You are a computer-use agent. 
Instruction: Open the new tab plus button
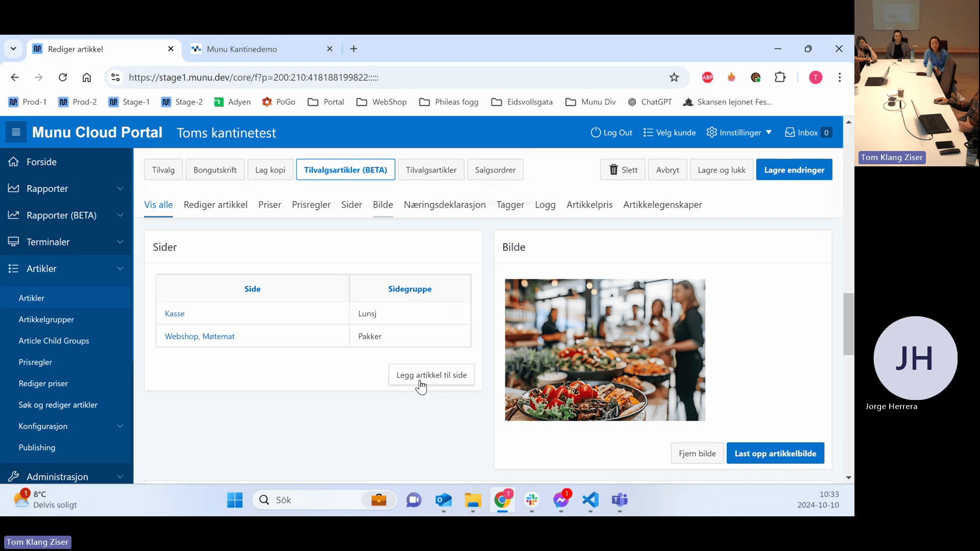pos(354,49)
